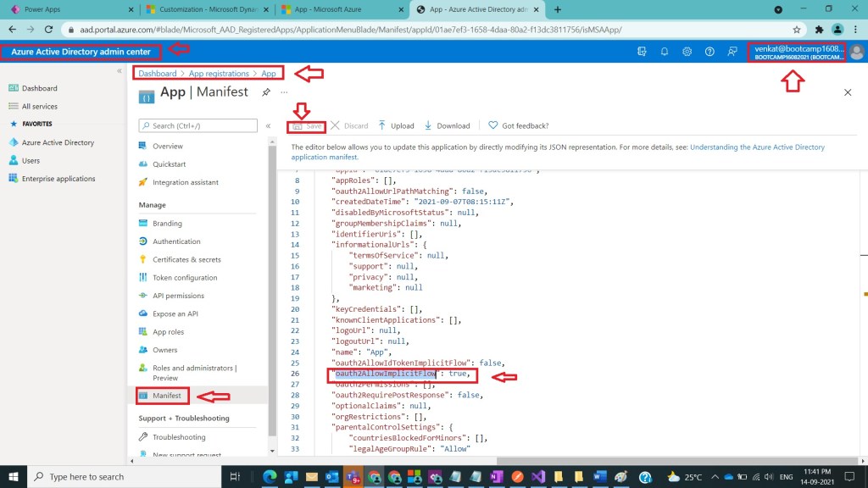Save the manifest changes
Screen dimensions: 868x488
click(x=307, y=125)
